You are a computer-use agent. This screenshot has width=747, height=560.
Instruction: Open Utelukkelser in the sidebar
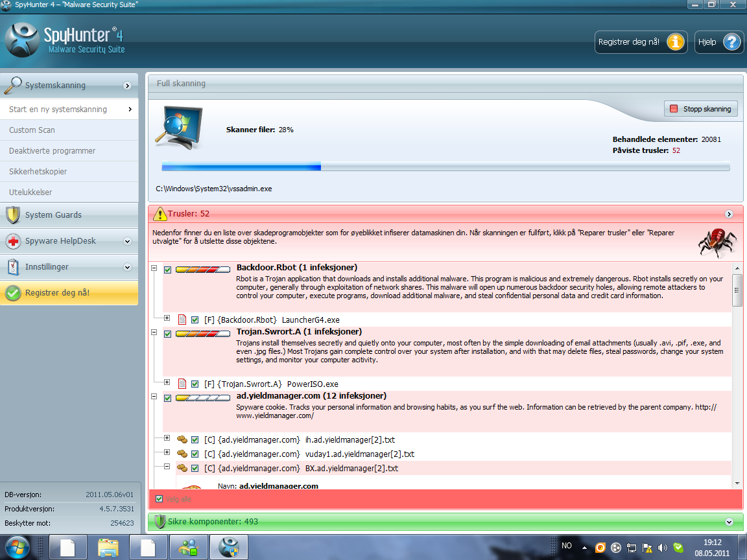coord(69,192)
